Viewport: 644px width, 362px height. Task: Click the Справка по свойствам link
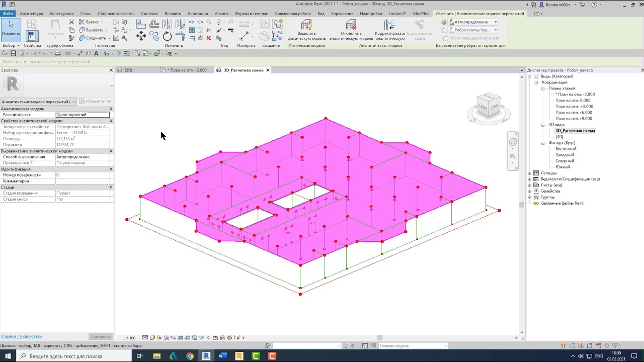(21, 336)
